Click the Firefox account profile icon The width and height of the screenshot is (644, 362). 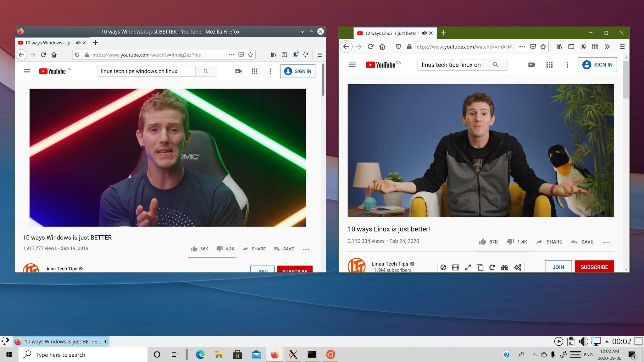click(583, 47)
